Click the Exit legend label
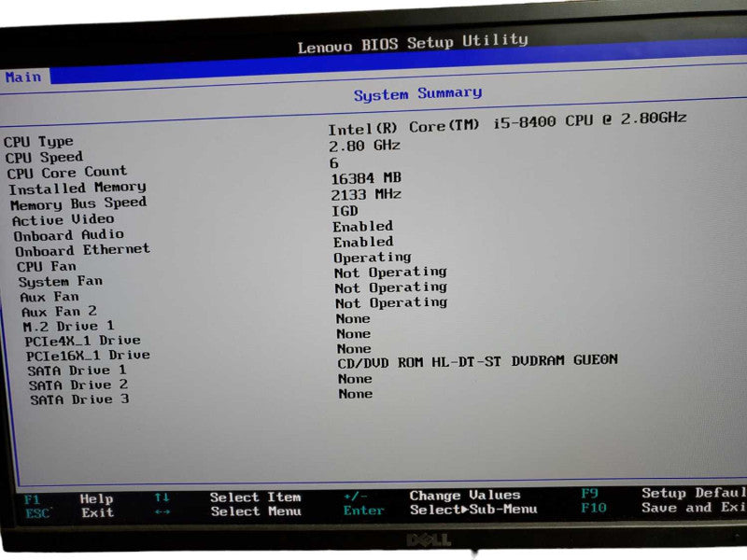Image resolution: width=747 pixels, height=560 pixels. click(98, 512)
